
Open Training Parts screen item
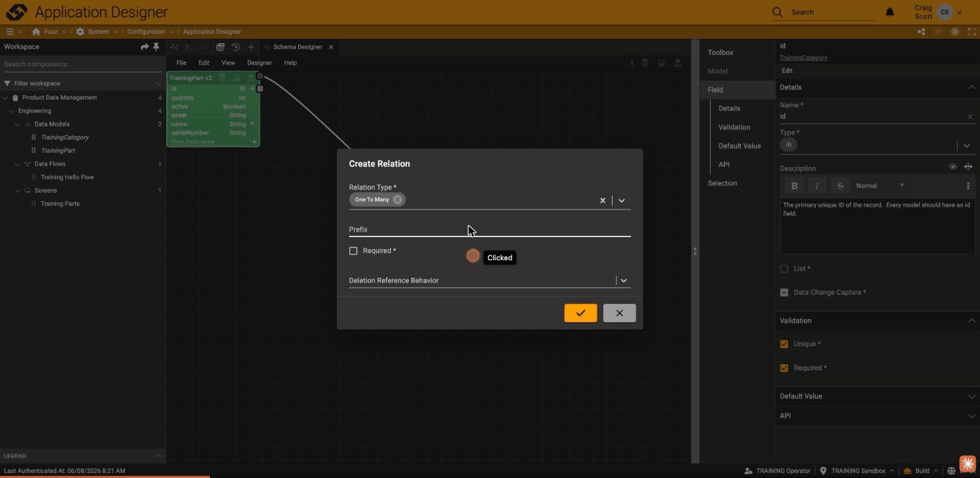click(x=60, y=203)
